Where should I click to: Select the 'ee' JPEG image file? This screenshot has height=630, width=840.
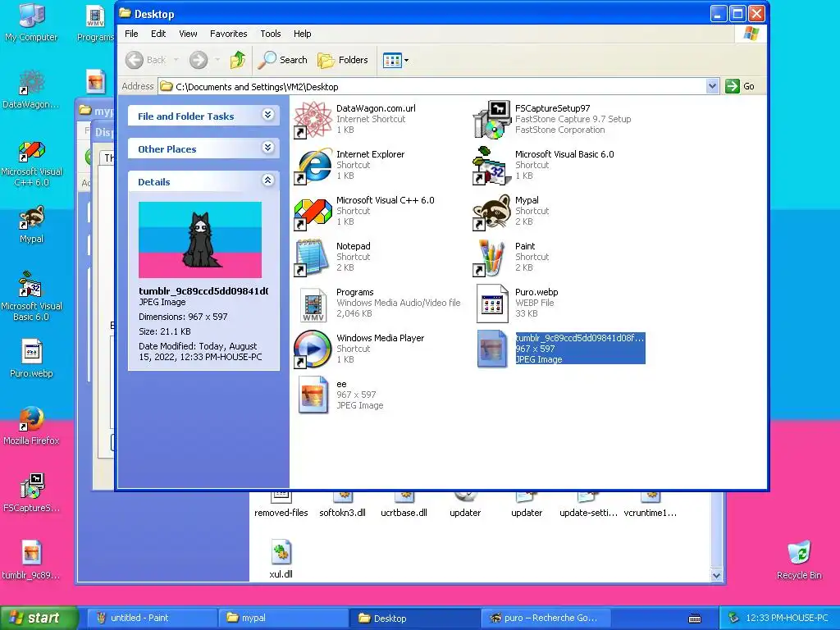[339, 395]
